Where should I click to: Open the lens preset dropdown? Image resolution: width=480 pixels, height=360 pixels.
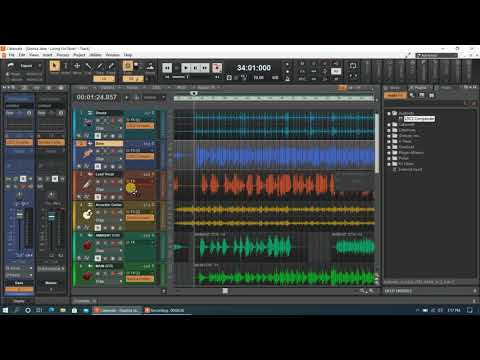coord(26,66)
